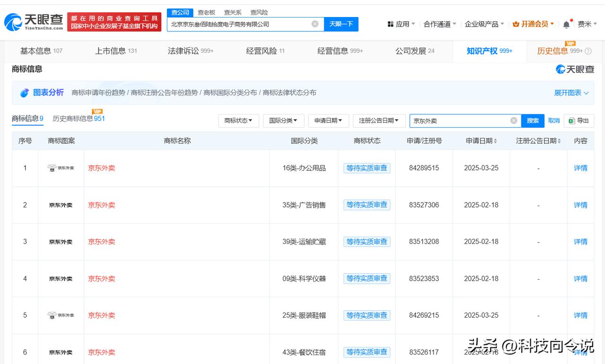
Task: Click 京东外卖 name in row 1
Action: point(102,168)
